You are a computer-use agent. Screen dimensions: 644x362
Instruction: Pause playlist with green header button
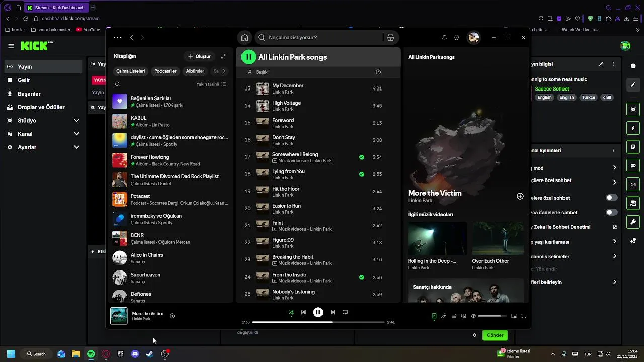[248, 57]
